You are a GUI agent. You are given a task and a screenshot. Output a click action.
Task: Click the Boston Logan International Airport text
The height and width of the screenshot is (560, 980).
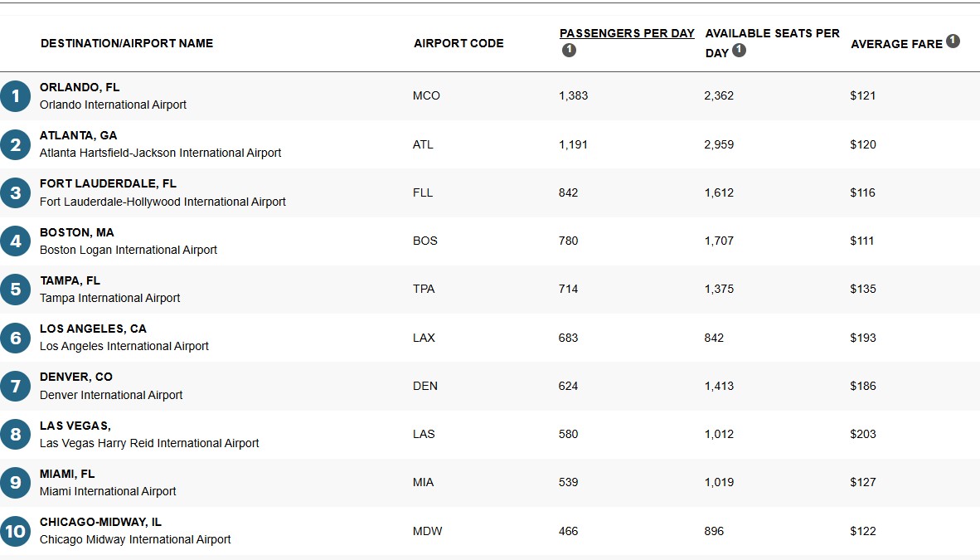point(129,250)
